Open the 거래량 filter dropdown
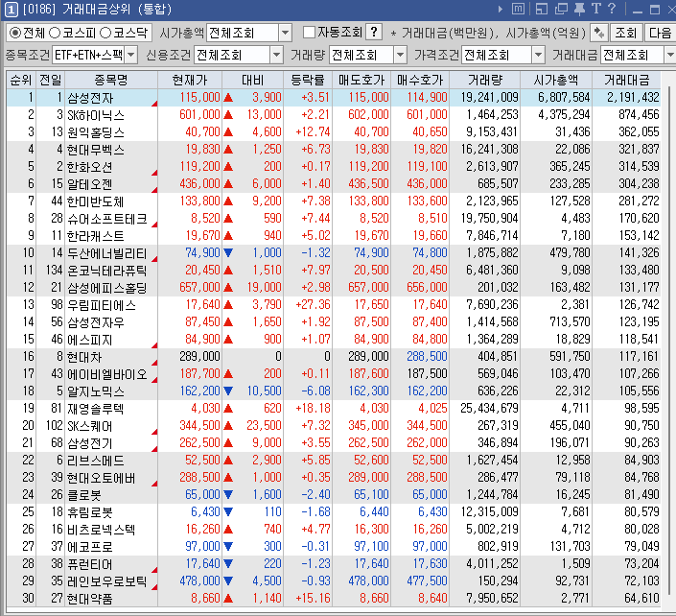The width and height of the screenshot is (676, 616). click(401, 55)
